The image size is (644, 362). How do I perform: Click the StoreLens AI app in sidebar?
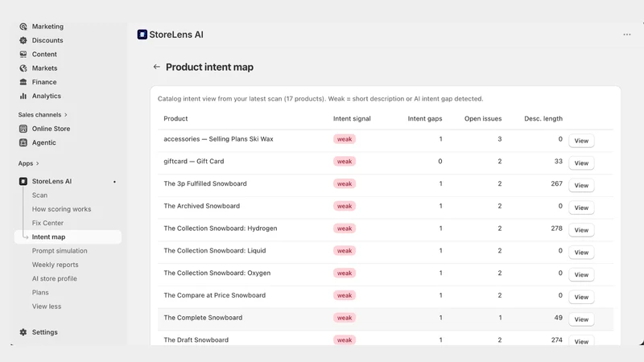52,182
